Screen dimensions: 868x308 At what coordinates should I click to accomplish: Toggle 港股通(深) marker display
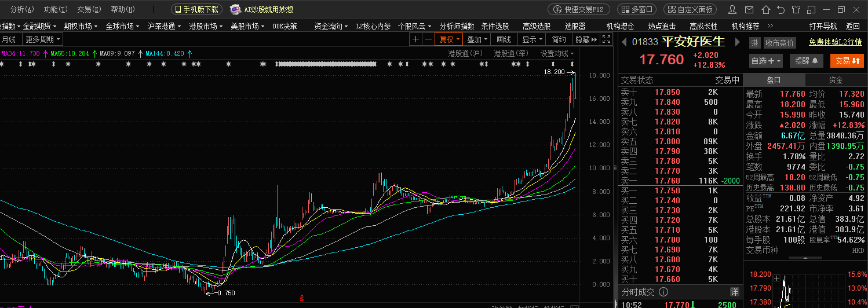tap(511, 53)
